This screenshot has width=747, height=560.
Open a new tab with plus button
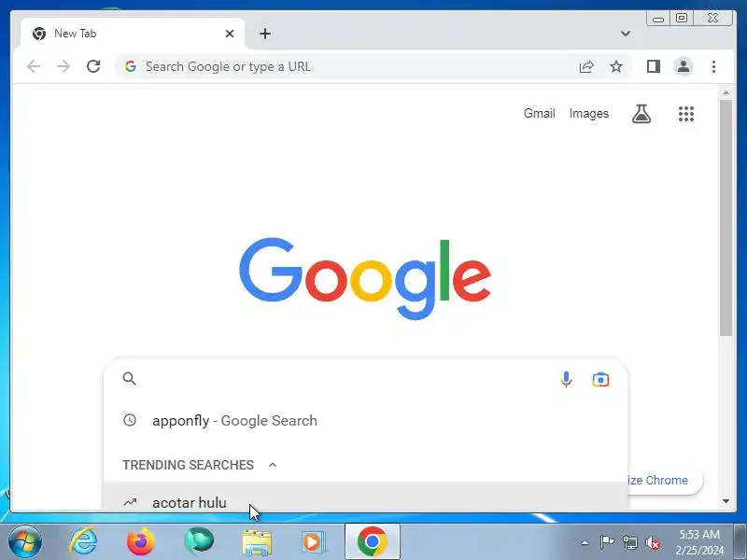pyautogui.click(x=265, y=34)
